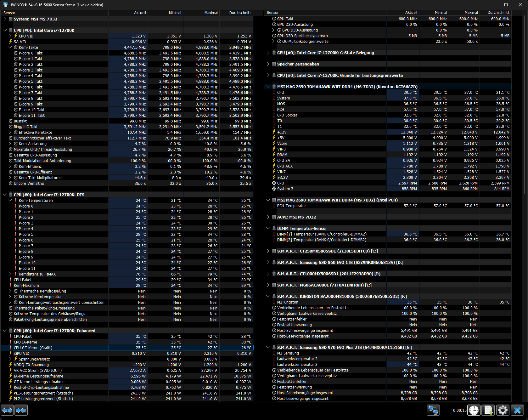Viewport: 528px width, 420px height.
Task: Collapse the DIMM Temperatur-Sensor group
Action: pos(268,229)
